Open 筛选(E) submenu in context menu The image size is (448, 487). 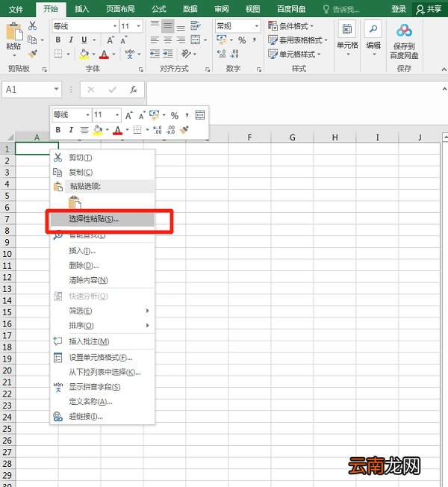pyautogui.click(x=102, y=311)
